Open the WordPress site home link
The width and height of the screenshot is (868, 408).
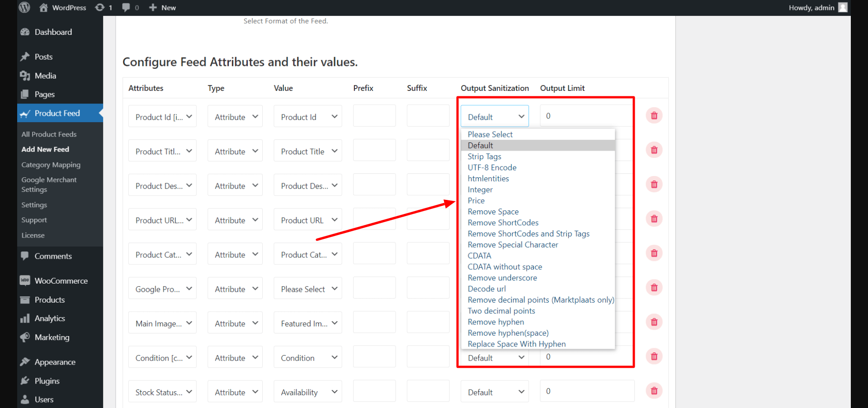(62, 7)
